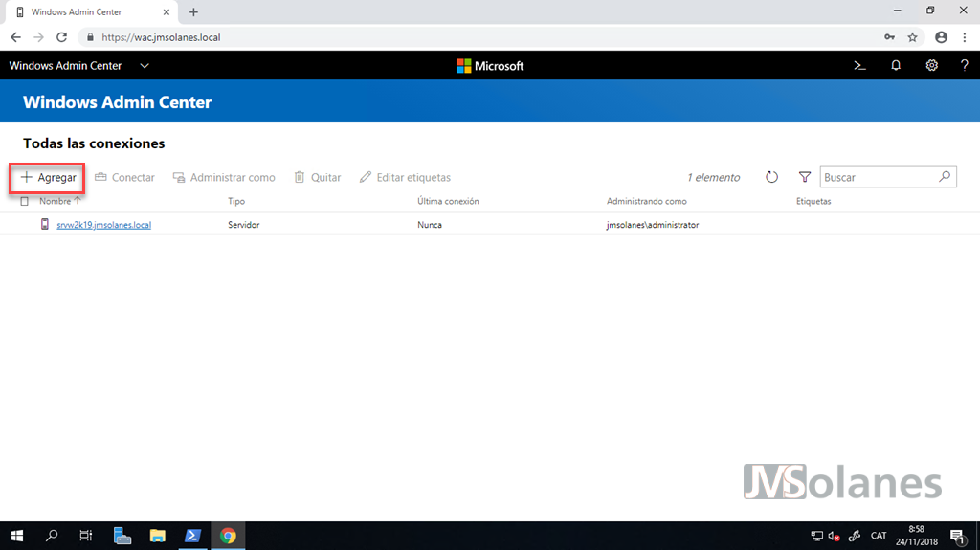The image size is (980, 550).
Task: Open the Windows Start menu
Action: tap(17, 536)
